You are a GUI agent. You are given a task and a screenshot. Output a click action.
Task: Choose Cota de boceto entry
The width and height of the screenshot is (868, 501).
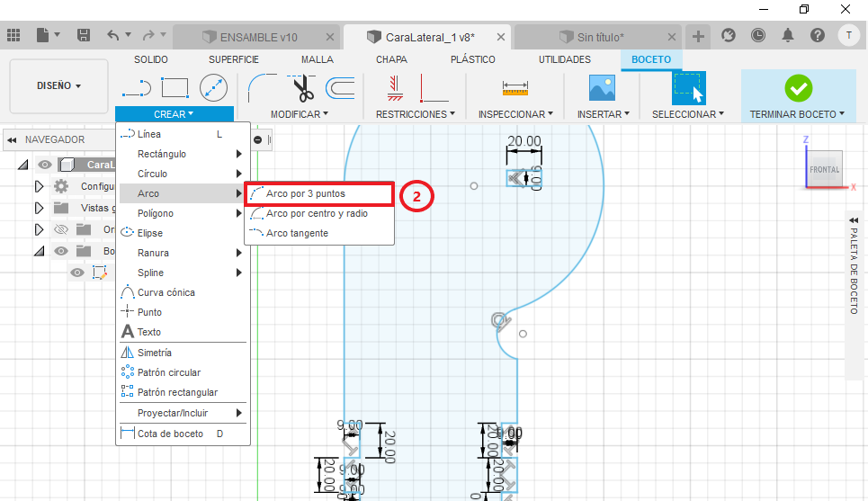[x=183, y=434]
